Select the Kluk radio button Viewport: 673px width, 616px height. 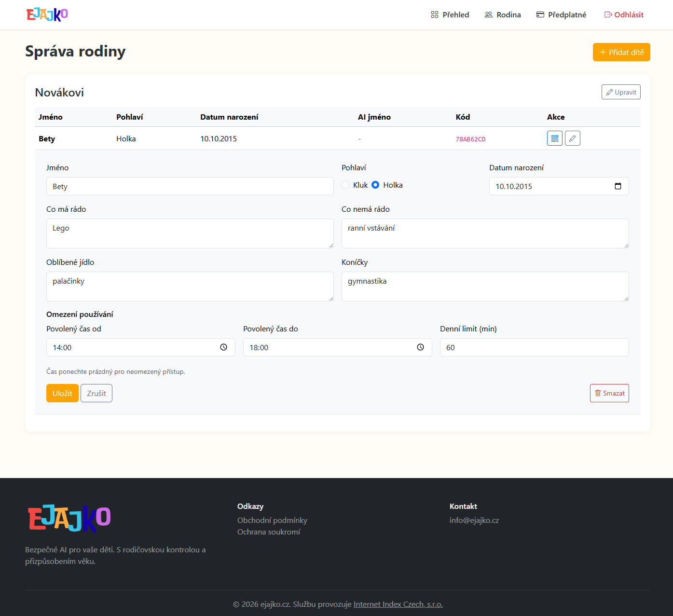click(345, 185)
